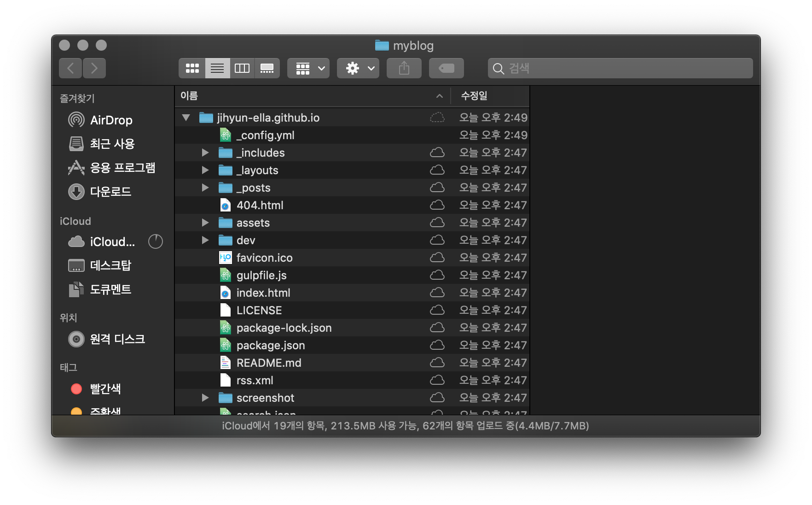812x505 pixels.
Task: Open 데스크탑 in the sidebar
Action: click(99, 266)
